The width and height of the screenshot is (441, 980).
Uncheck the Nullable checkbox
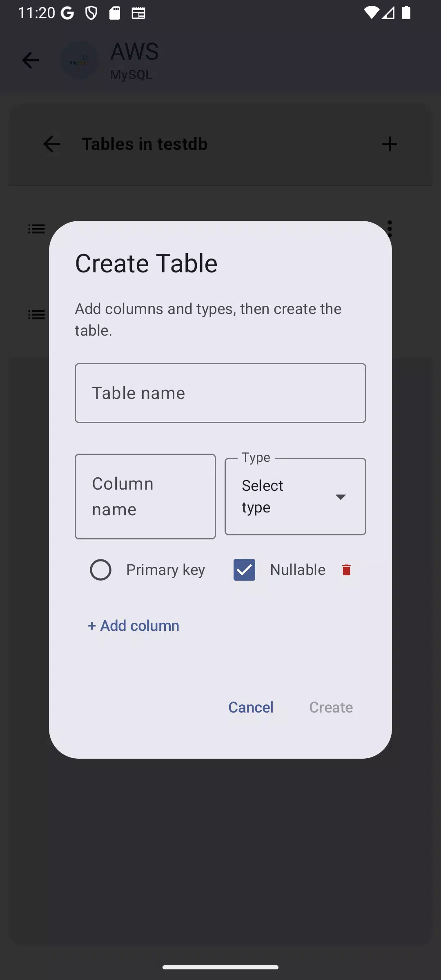[x=244, y=570]
